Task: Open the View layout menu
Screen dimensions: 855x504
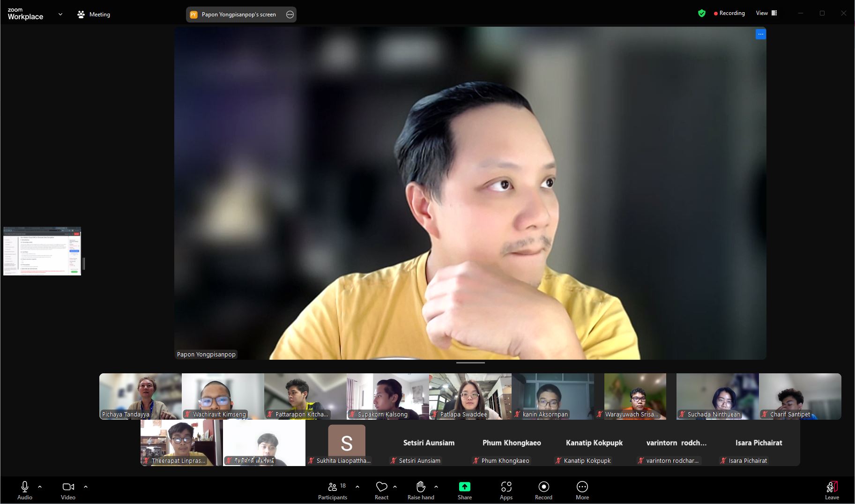Action: (x=766, y=13)
